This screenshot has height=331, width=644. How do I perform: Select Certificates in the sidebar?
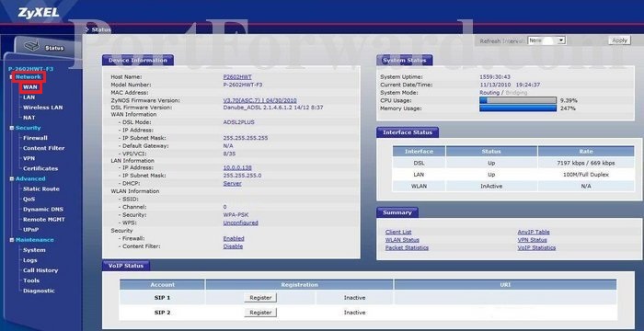tap(40, 169)
